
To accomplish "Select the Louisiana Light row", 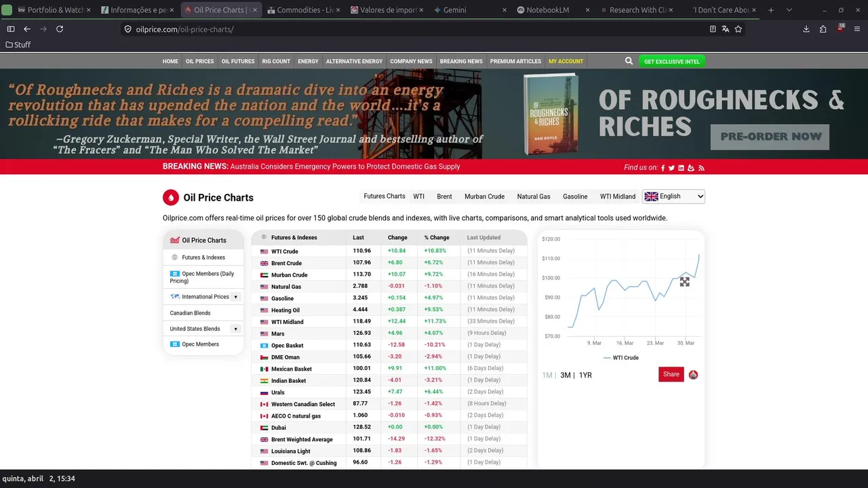I will [389, 451].
